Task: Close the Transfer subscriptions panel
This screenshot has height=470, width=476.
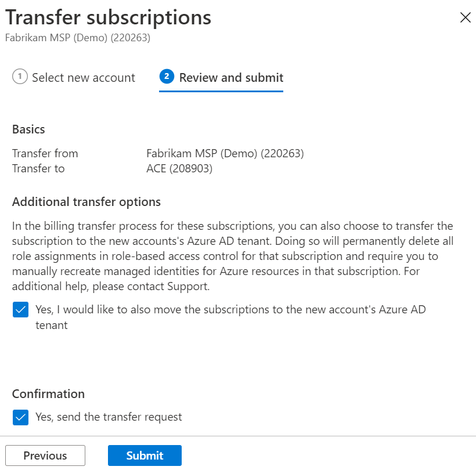Action: pos(465,17)
